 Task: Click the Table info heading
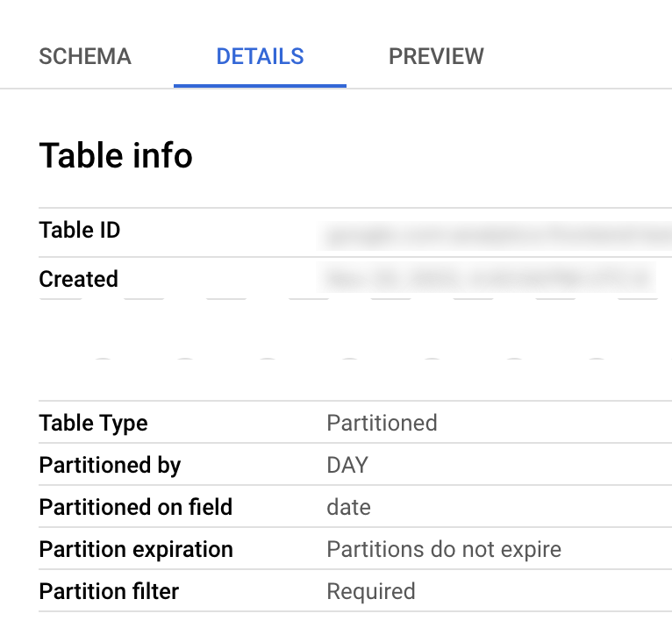[116, 156]
